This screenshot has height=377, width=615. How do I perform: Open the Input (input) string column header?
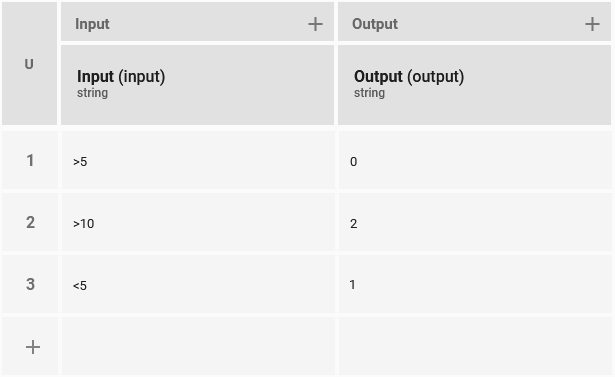pyautogui.click(x=197, y=85)
